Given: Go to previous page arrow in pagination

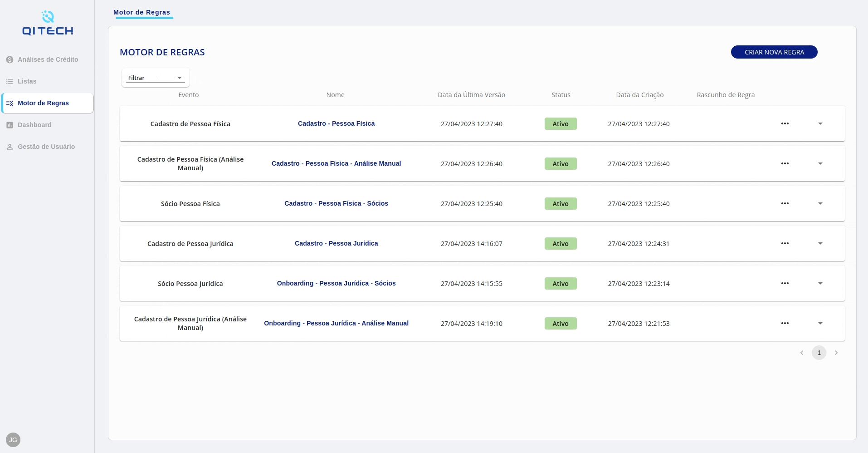Looking at the screenshot, I should tap(802, 353).
